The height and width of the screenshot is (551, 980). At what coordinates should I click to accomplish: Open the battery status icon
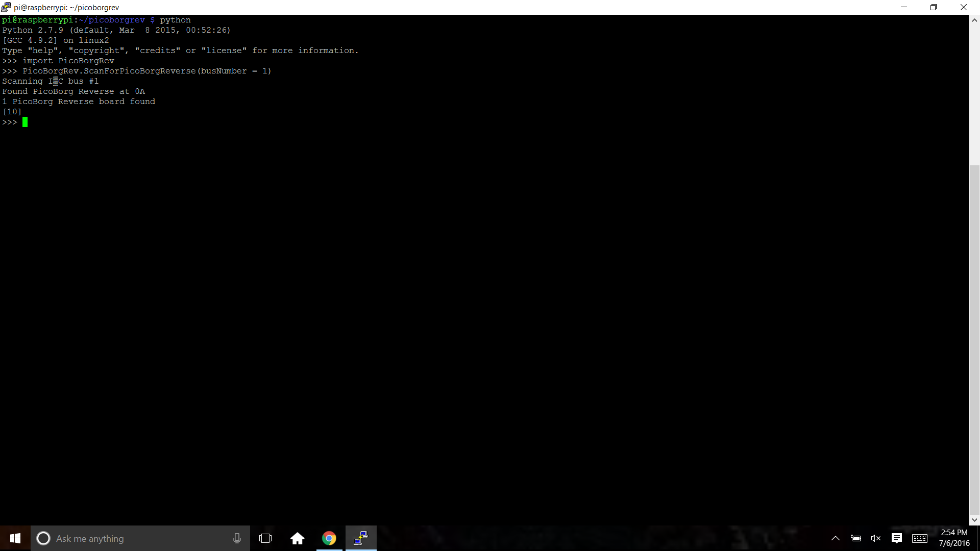(x=856, y=538)
